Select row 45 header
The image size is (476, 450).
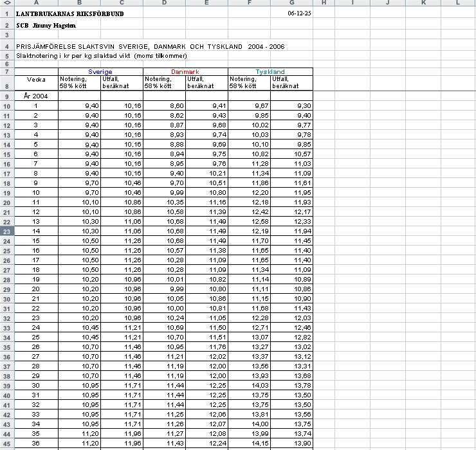pos(7,444)
